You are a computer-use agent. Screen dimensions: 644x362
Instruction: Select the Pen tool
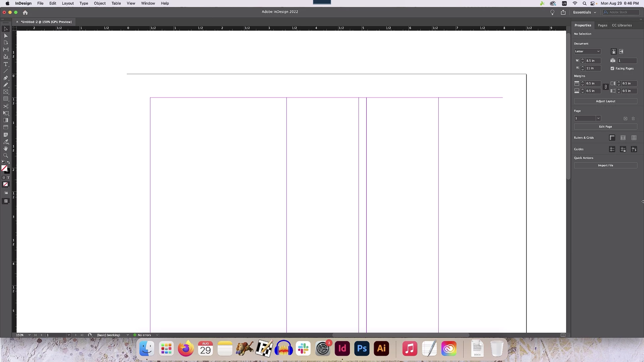coord(6,78)
